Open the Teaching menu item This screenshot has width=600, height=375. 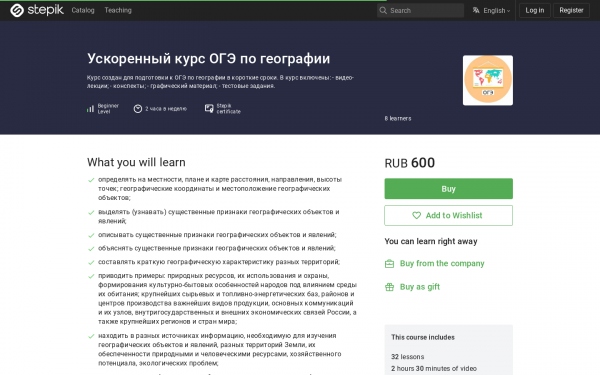click(118, 10)
